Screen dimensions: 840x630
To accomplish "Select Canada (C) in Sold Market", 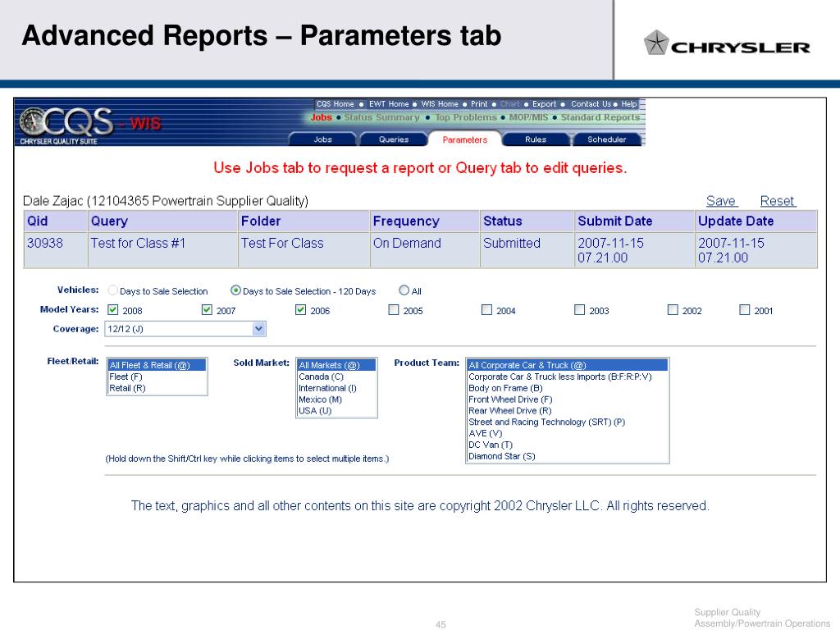I will (336, 377).
